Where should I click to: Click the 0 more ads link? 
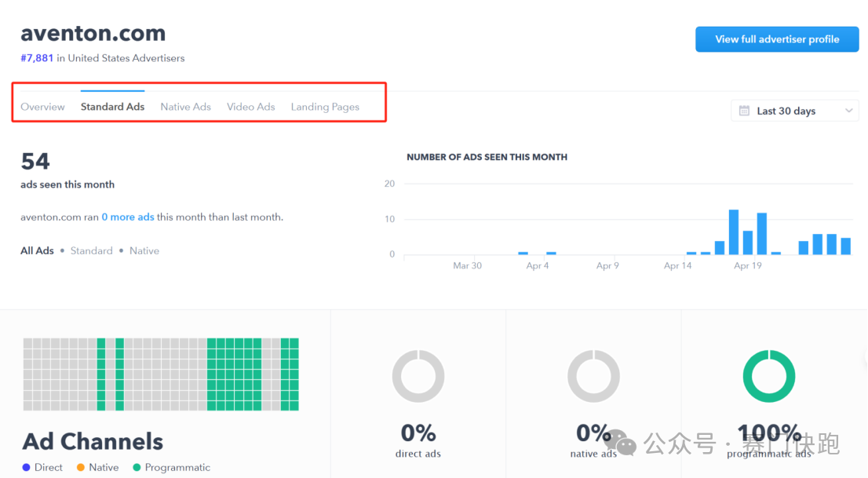click(128, 217)
